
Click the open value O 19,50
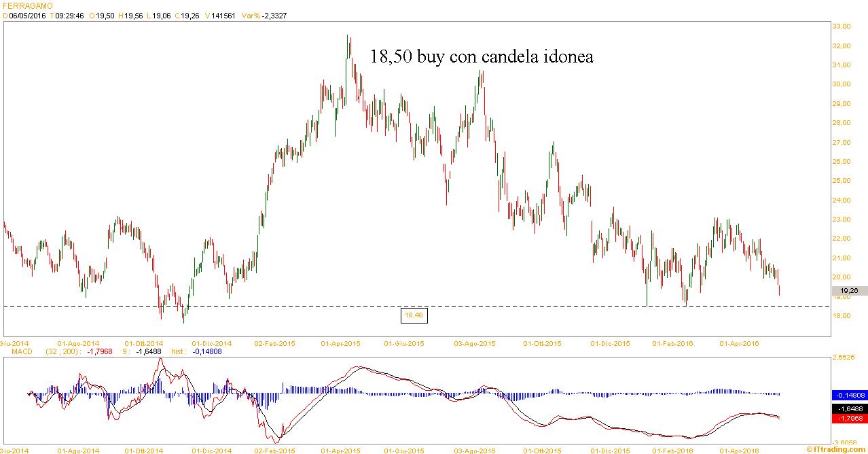coord(102,15)
